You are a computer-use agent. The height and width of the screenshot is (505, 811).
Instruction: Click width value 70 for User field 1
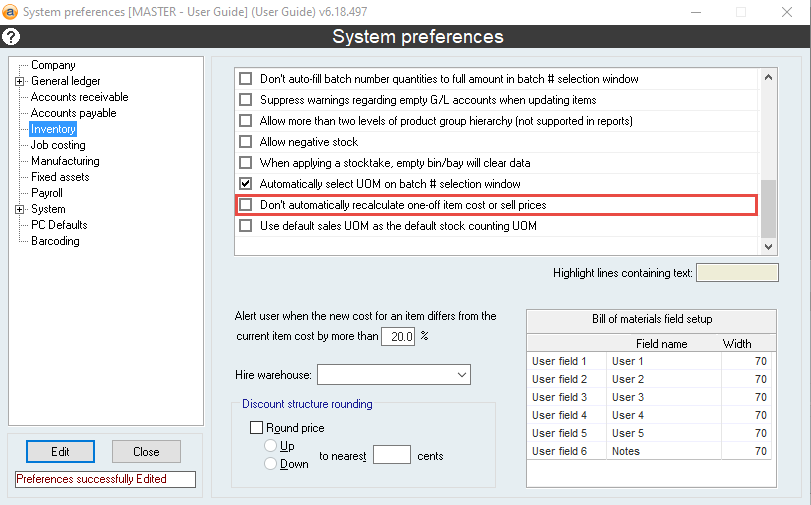pyautogui.click(x=746, y=361)
